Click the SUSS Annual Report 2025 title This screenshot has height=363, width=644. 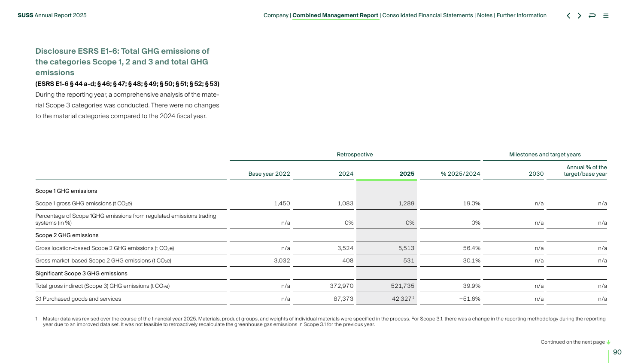pyautogui.click(x=52, y=15)
